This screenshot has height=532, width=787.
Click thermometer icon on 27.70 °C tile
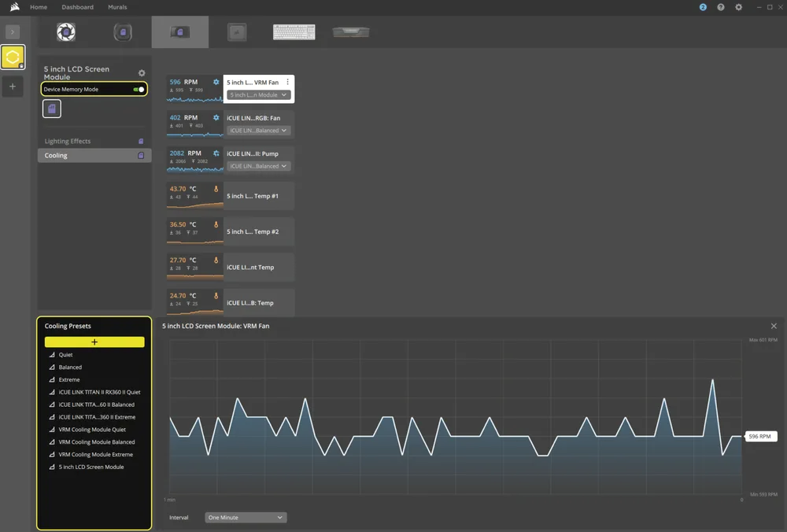pos(216,260)
